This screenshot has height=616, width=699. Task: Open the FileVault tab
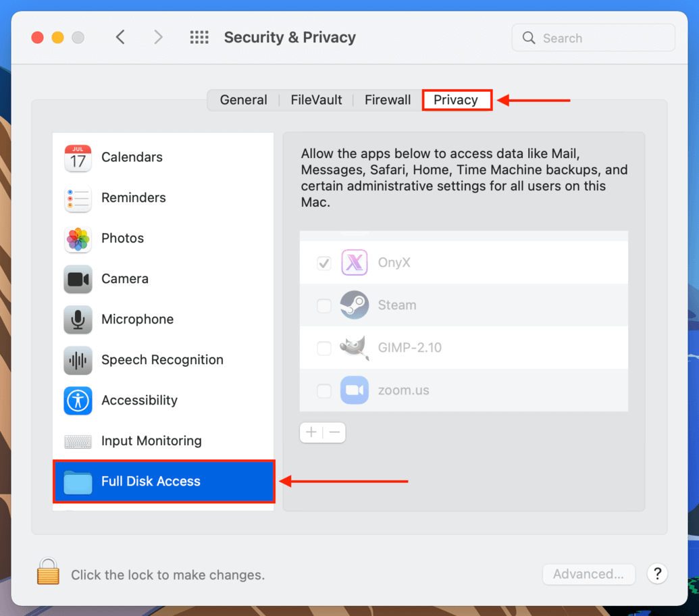pyautogui.click(x=316, y=100)
